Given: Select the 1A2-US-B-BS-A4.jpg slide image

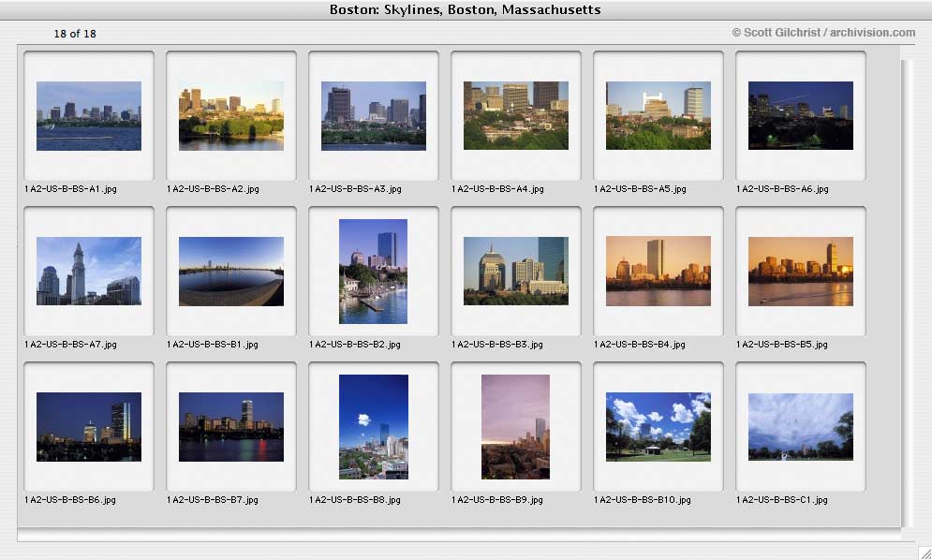Looking at the screenshot, I should pyautogui.click(x=516, y=115).
